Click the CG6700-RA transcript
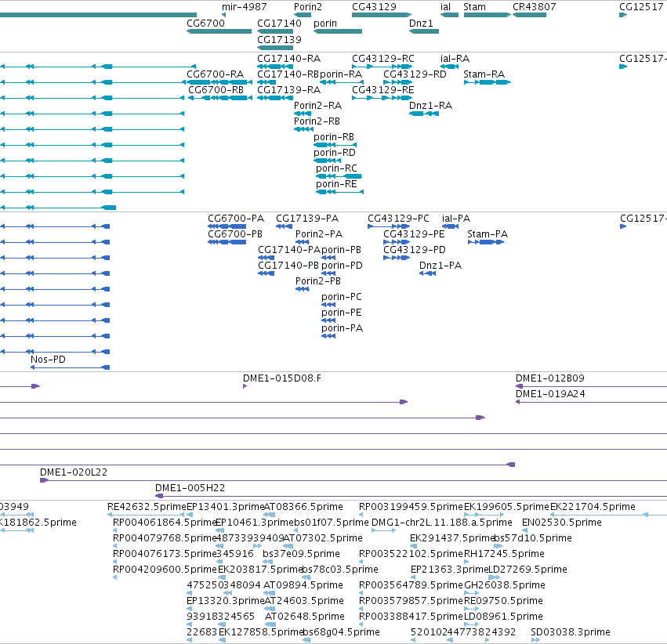 (219, 82)
